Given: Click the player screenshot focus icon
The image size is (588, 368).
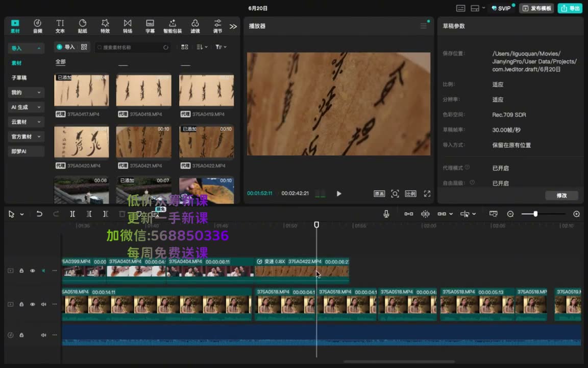Looking at the screenshot, I should point(395,194).
